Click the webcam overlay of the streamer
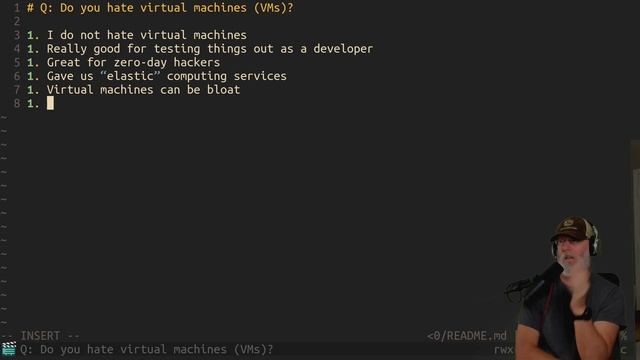The image size is (640, 360). [571, 288]
